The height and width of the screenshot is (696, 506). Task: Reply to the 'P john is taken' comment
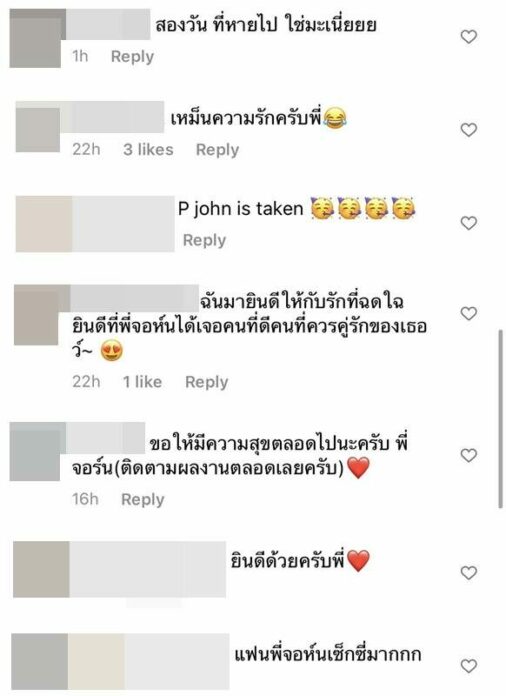205,241
